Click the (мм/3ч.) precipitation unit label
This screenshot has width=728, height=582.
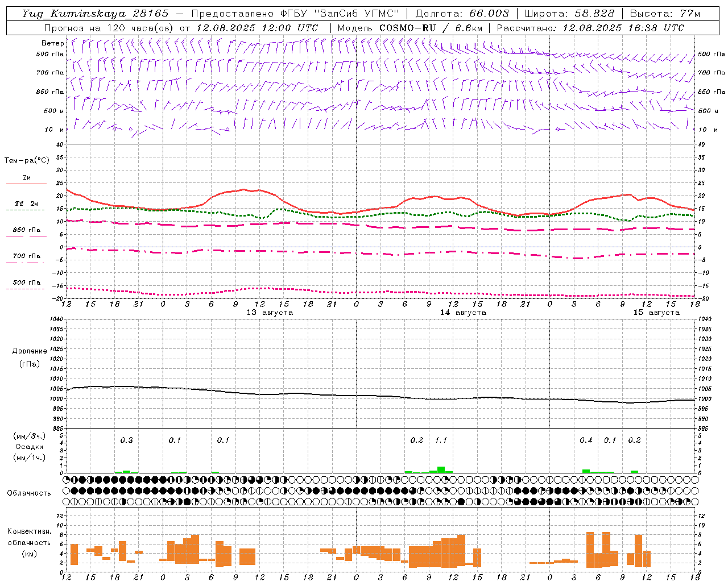coord(30,436)
